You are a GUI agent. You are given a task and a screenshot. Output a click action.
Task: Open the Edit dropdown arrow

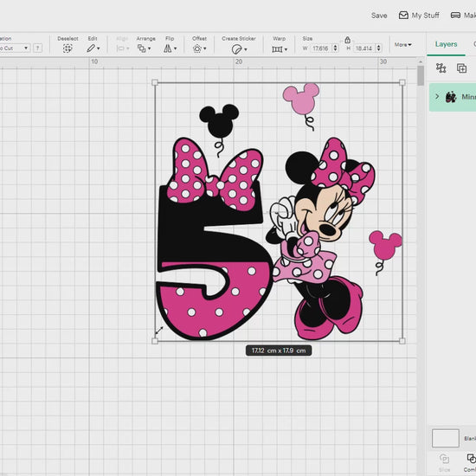[x=99, y=48]
